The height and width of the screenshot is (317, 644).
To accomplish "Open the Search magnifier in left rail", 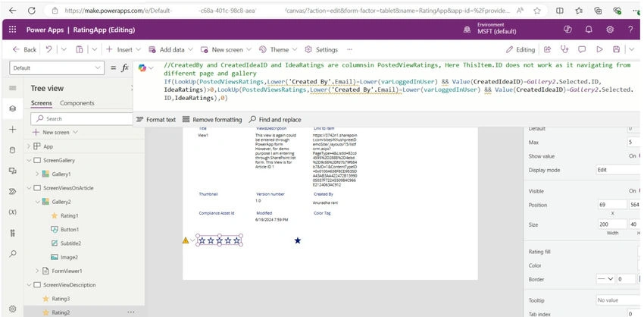I will click(x=13, y=254).
